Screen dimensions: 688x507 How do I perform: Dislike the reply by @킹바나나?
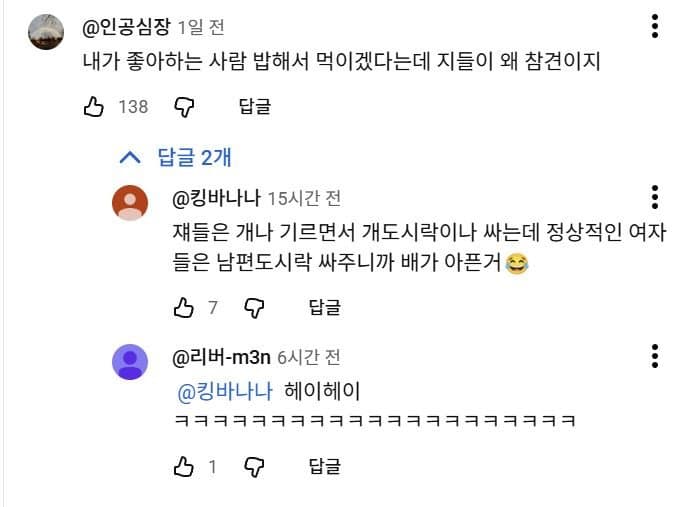pyautogui.click(x=254, y=307)
